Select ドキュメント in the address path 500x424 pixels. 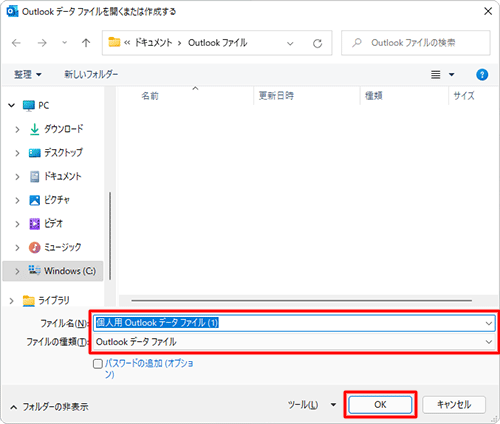pyautogui.click(x=154, y=43)
